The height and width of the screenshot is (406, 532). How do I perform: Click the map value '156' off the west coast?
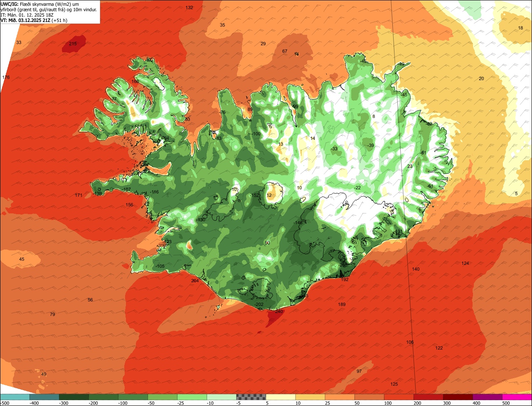[x=130, y=205]
